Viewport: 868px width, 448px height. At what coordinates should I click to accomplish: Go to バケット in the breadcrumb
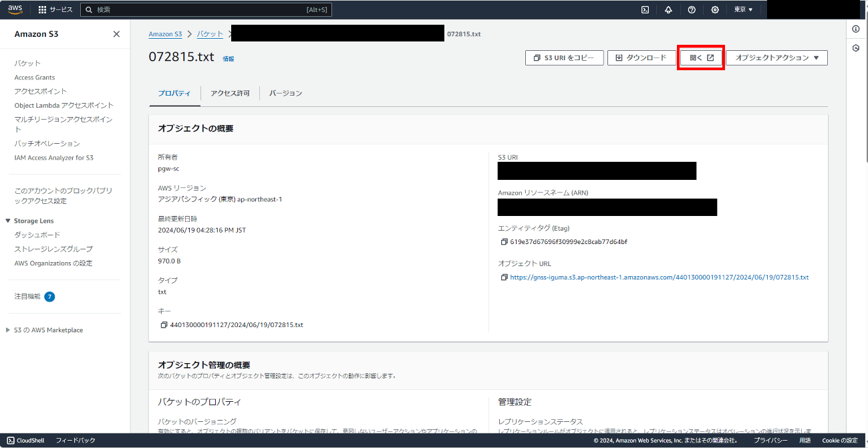[210, 34]
